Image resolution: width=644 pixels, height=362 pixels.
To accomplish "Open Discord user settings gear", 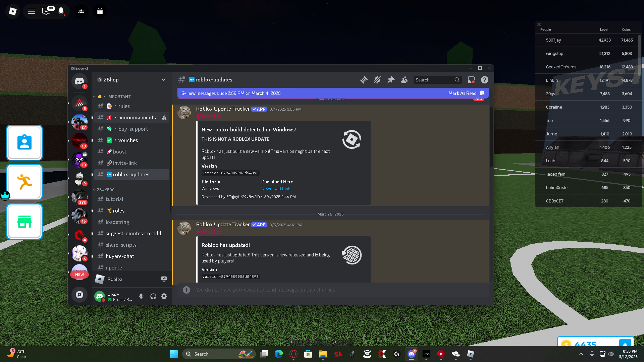I will (x=164, y=296).
